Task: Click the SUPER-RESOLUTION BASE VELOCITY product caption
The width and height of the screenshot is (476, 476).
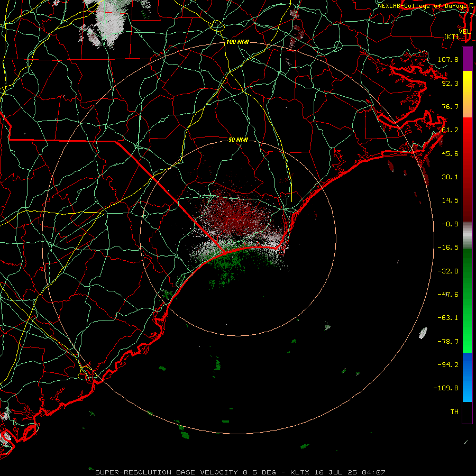Action: (168, 472)
